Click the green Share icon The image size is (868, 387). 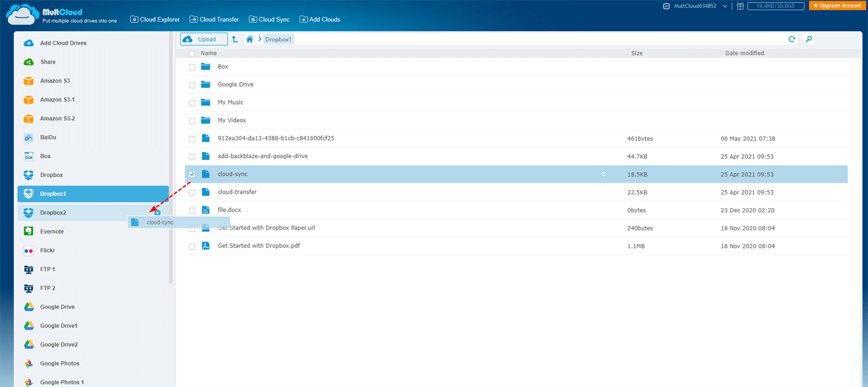[x=29, y=62]
